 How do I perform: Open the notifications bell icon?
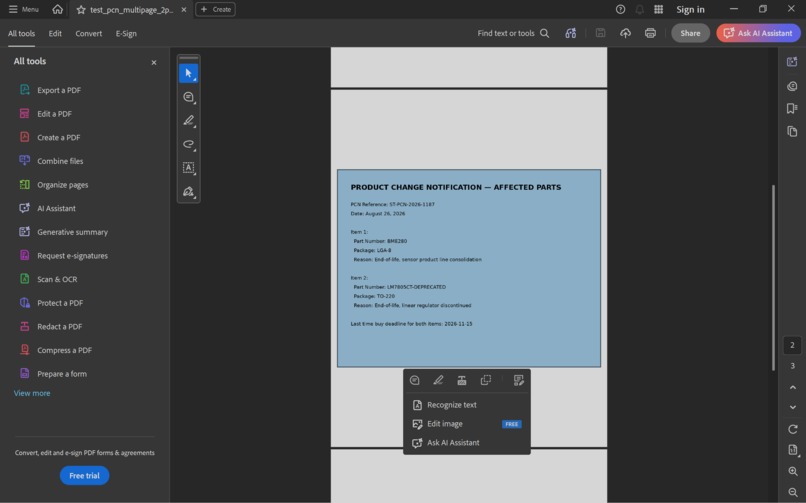point(639,9)
